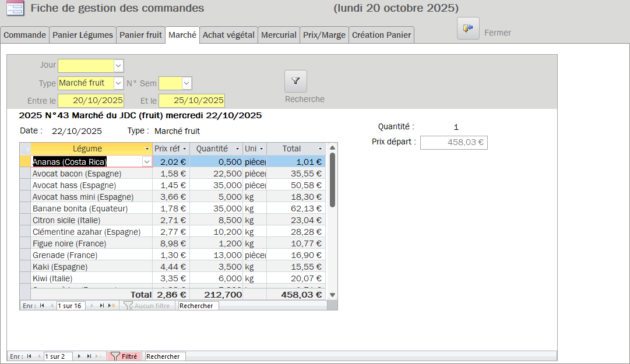The width and height of the screenshot is (630, 364).
Task: Open the Jour dropdown list
Action: pyautogui.click(x=118, y=65)
